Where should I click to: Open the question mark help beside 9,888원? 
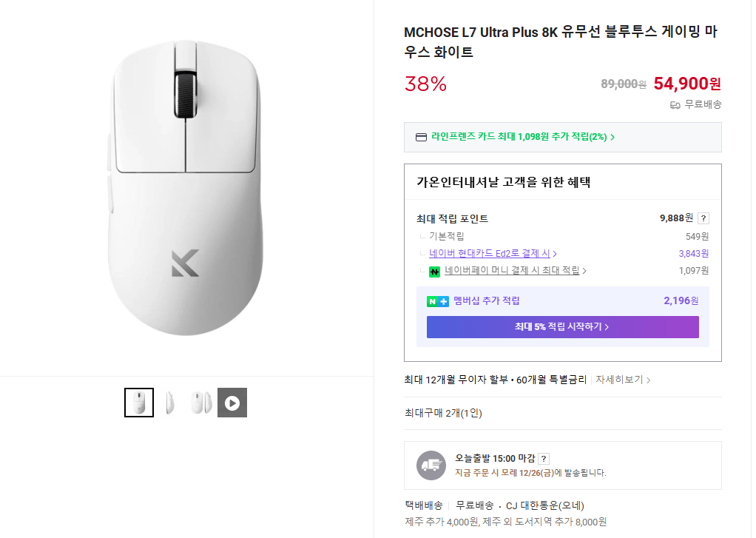coord(702,218)
